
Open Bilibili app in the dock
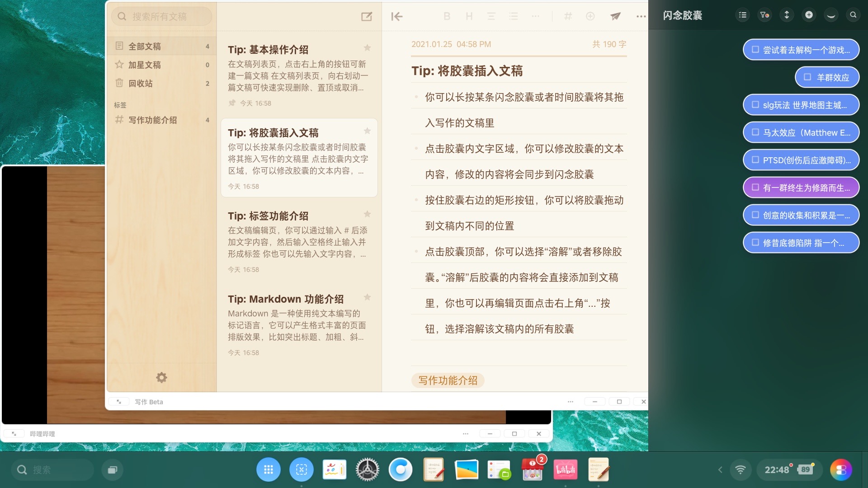tap(566, 470)
